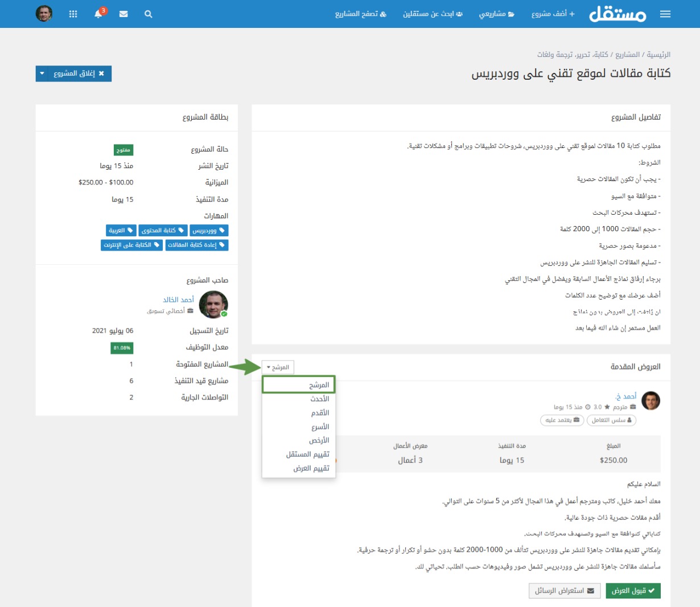Click the استعراض الرسائل button

pos(564,590)
